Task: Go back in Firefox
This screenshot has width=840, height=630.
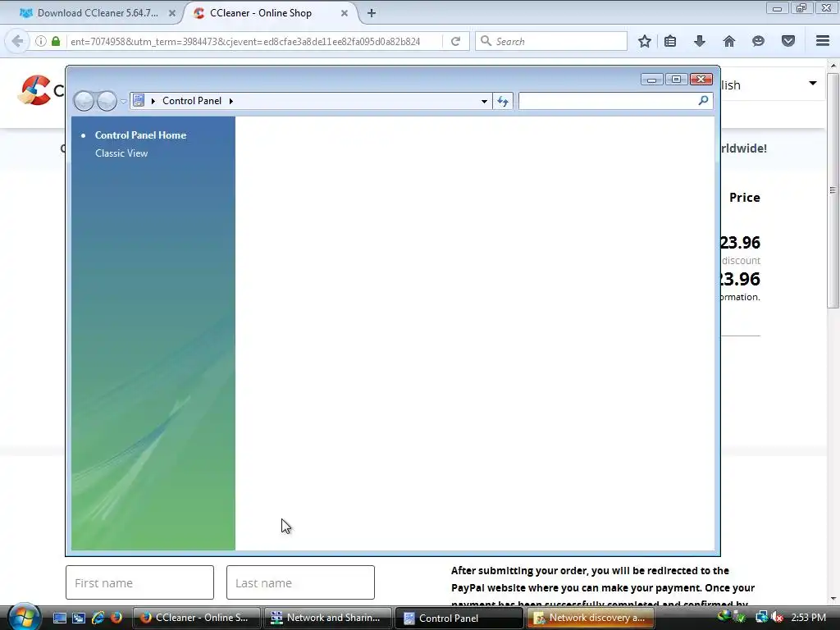Action: coord(17,41)
